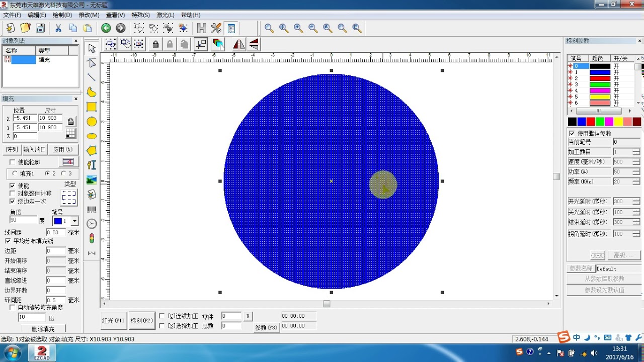Pick the yellow swatch in the pen color palette

click(618, 122)
